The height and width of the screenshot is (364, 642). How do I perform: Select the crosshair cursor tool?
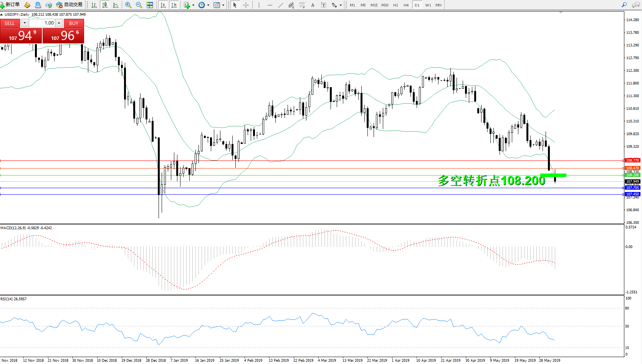(x=246, y=5)
